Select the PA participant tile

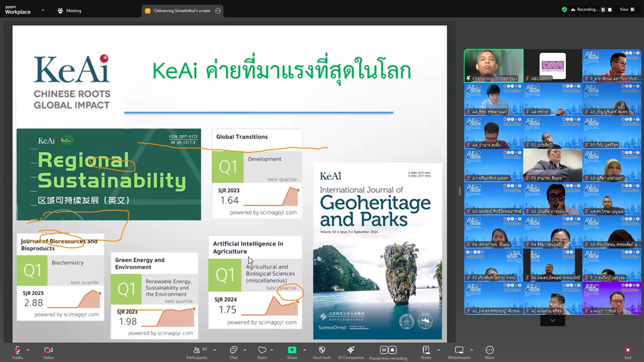pos(552,264)
